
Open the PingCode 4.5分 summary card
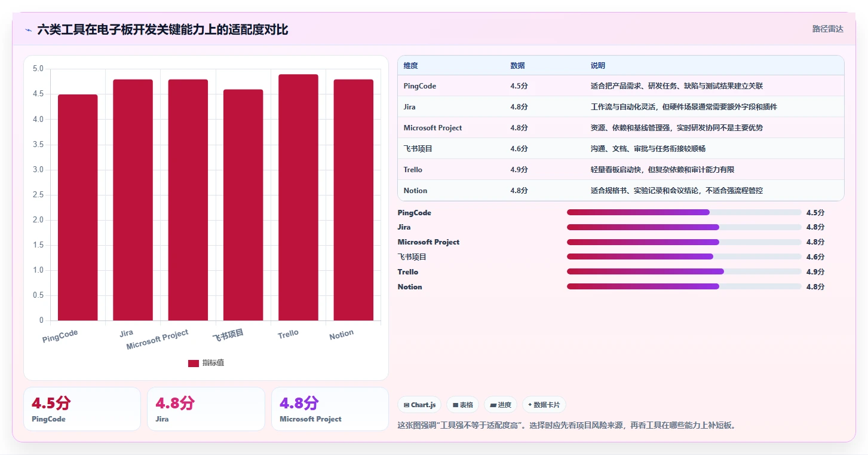[82, 409]
